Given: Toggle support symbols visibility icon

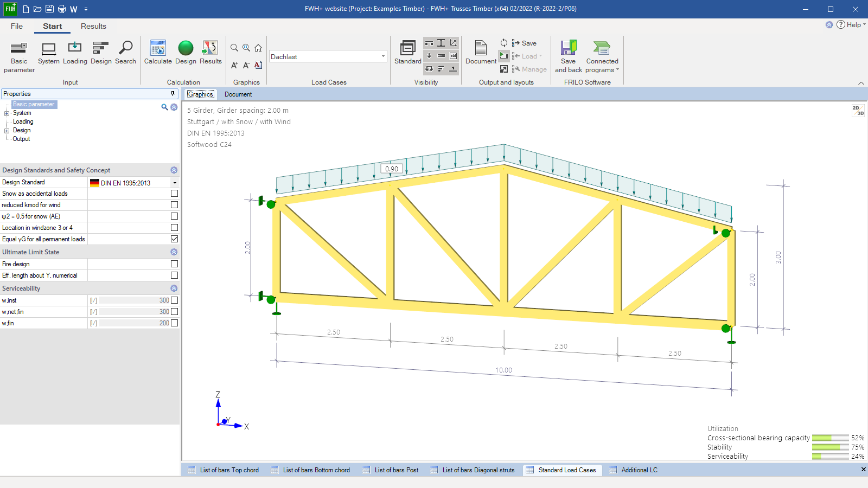Looking at the screenshot, I should pos(429,43).
